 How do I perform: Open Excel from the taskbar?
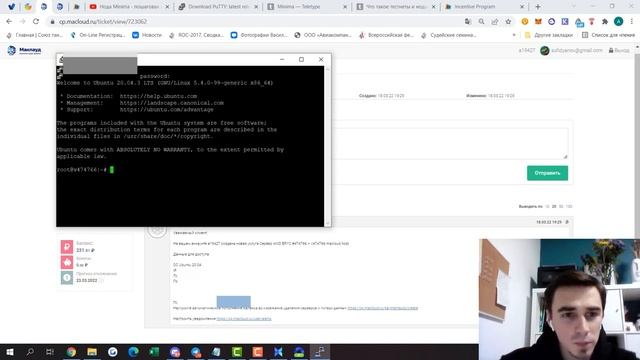click(154, 351)
